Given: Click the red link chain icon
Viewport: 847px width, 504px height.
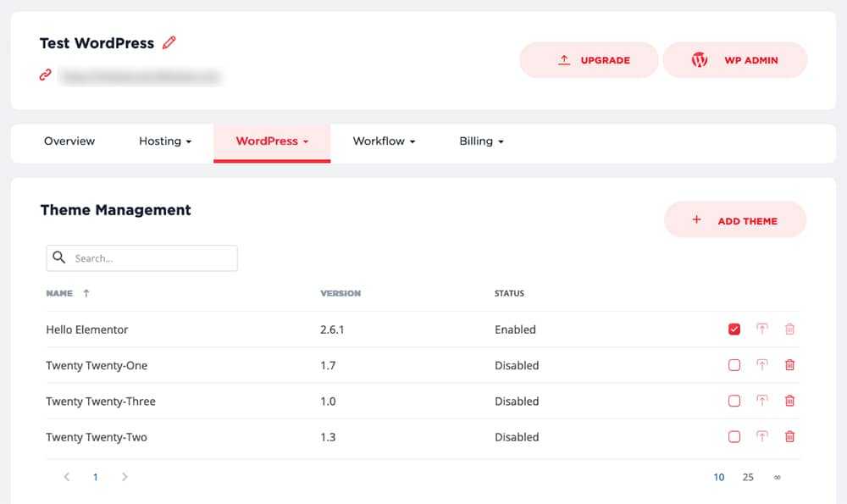Looking at the screenshot, I should coord(46,75).
